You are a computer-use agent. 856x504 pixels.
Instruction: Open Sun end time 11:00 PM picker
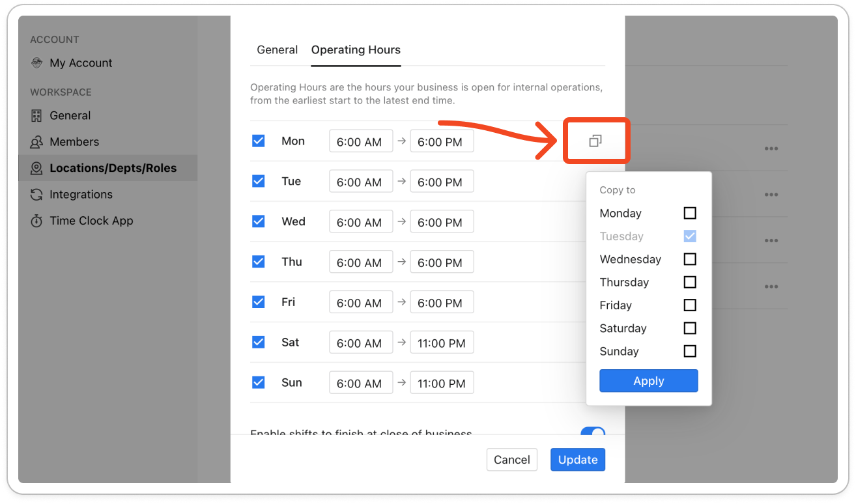click(442, 384)
